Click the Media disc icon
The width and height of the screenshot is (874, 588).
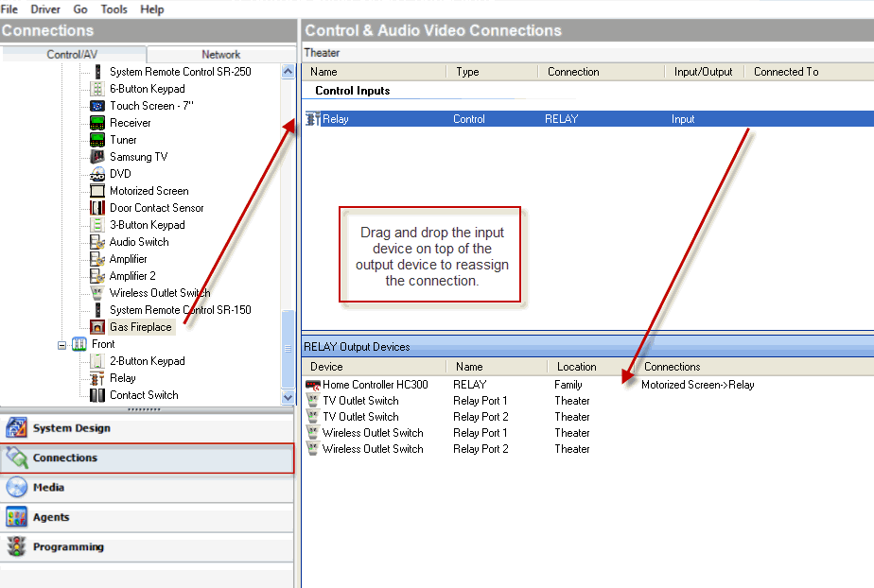[x=17, y=487]
